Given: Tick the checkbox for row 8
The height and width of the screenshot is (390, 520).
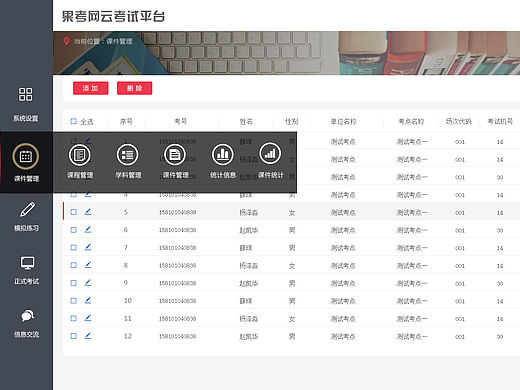Looking at the screenshot, I should pyautogui.click(x=74, y=265).
